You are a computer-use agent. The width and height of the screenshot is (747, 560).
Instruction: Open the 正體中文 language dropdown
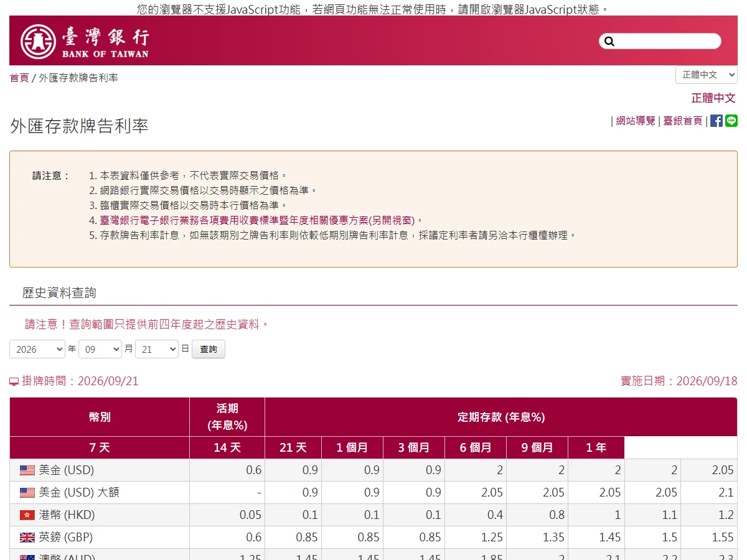[x=707, y=75]
